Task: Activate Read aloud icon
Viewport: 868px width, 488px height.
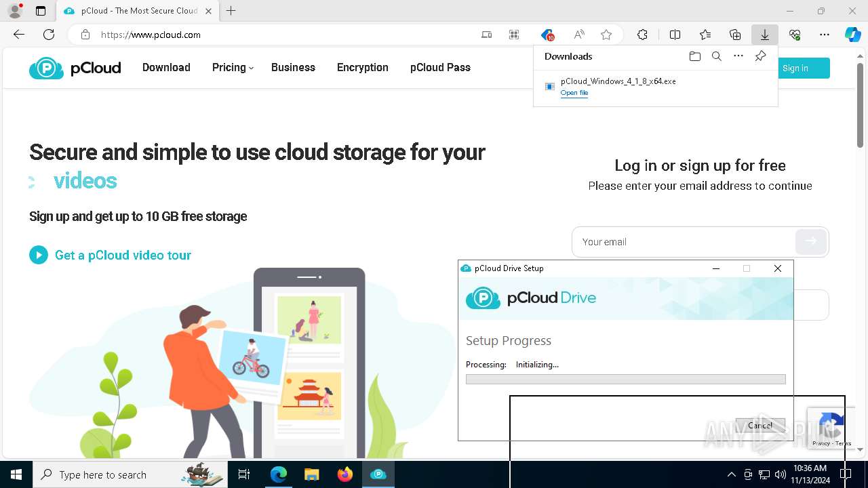Action: click(x=579, y=35)
